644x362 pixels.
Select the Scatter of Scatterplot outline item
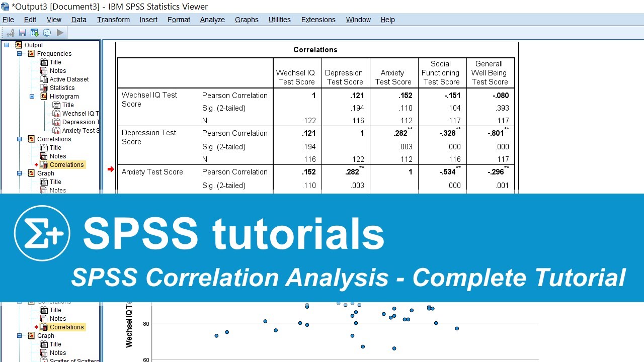pos(74,360)
